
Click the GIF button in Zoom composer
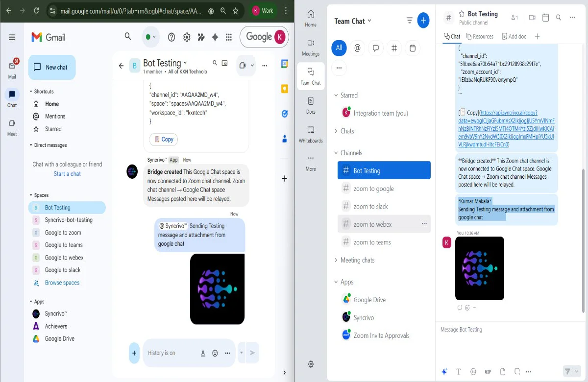pyautogui.click(x=488, y=372)
